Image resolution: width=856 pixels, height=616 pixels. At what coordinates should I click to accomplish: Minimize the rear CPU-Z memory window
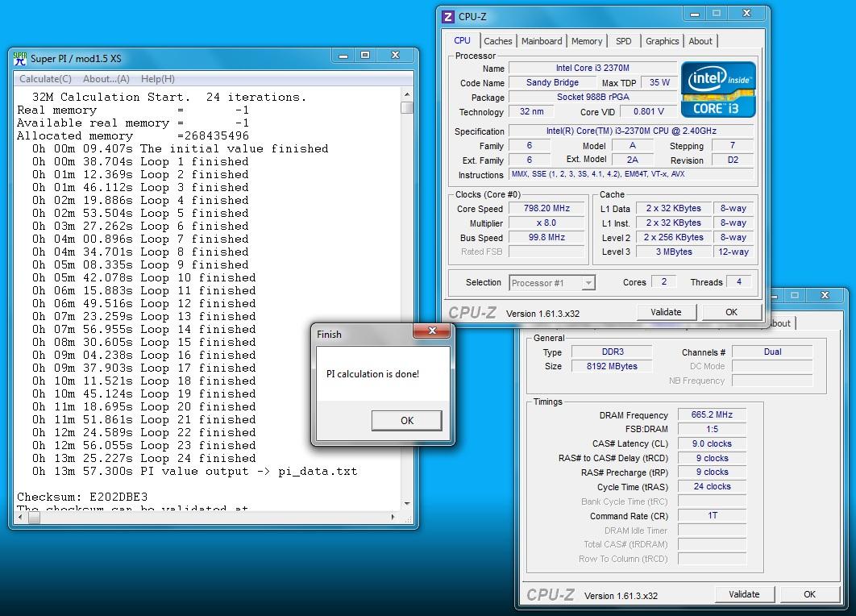click(x=774, y=295)
